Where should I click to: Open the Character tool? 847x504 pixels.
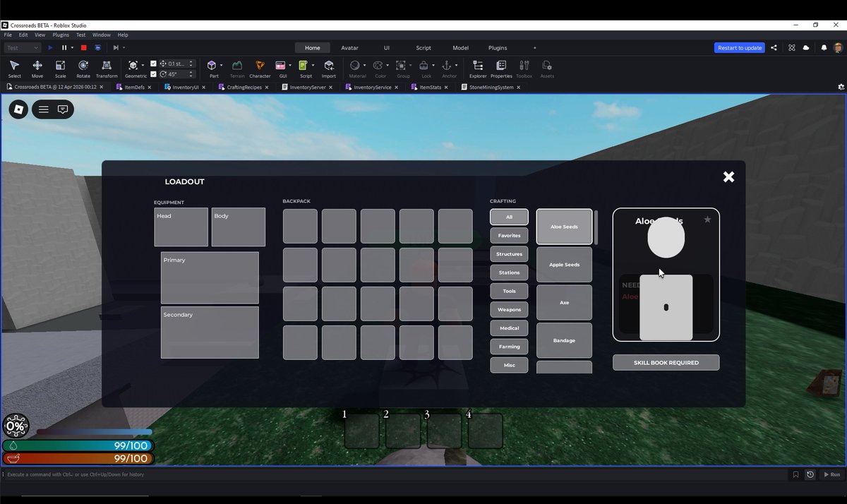coord(260,68)
